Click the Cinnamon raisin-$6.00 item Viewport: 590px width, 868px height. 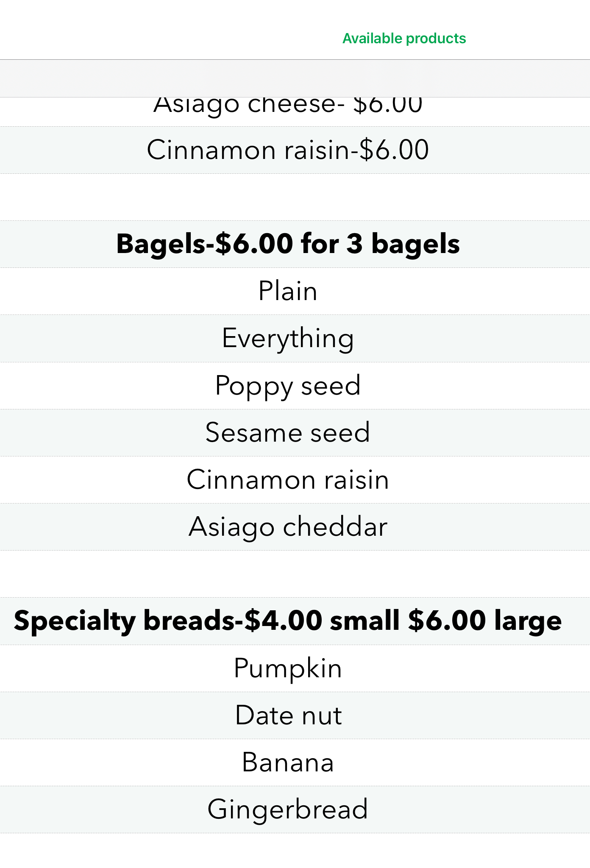[x=288, y=150]
